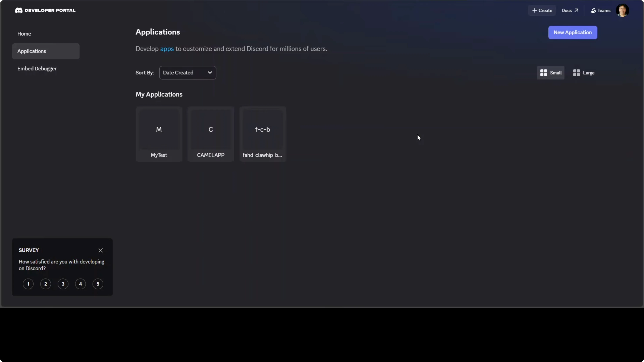Click the New Application button

point(572,33)
